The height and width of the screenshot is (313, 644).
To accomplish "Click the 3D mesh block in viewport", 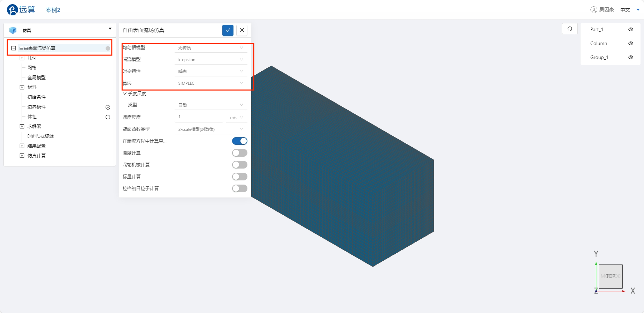I will click(x=343, y=166).
